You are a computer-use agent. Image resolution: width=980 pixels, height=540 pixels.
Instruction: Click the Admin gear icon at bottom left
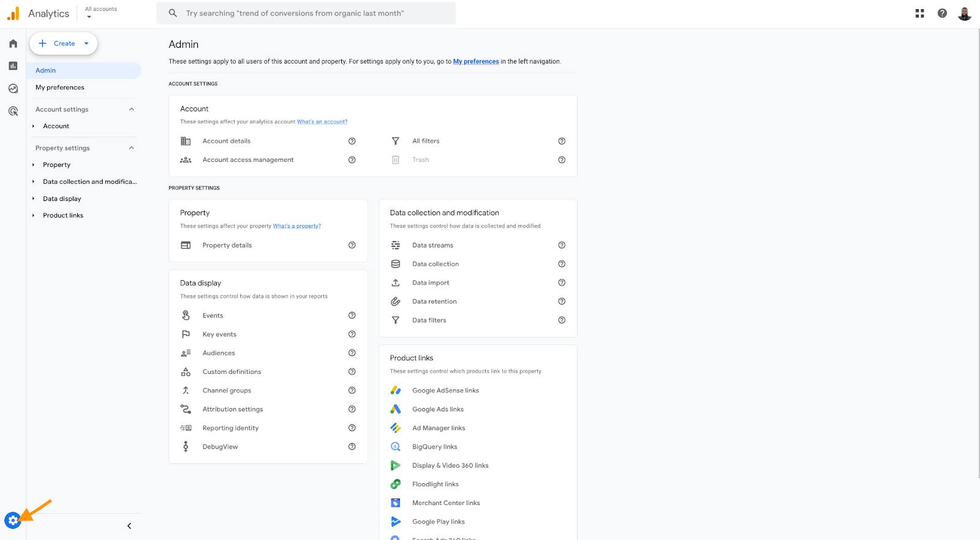pos(13,520)
